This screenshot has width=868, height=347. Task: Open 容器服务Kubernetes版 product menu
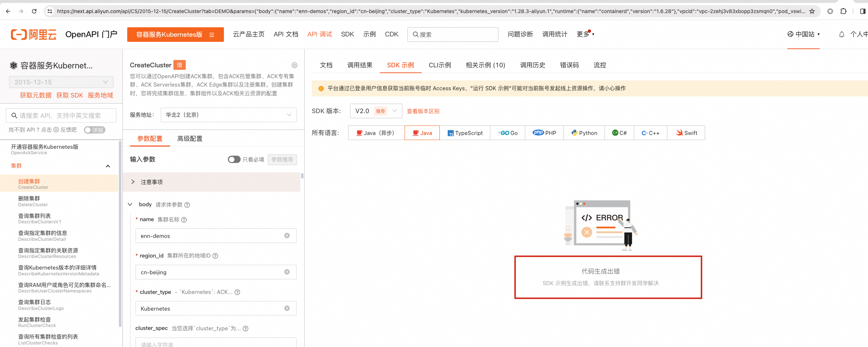pyautogui.click(x=176, y=35)
